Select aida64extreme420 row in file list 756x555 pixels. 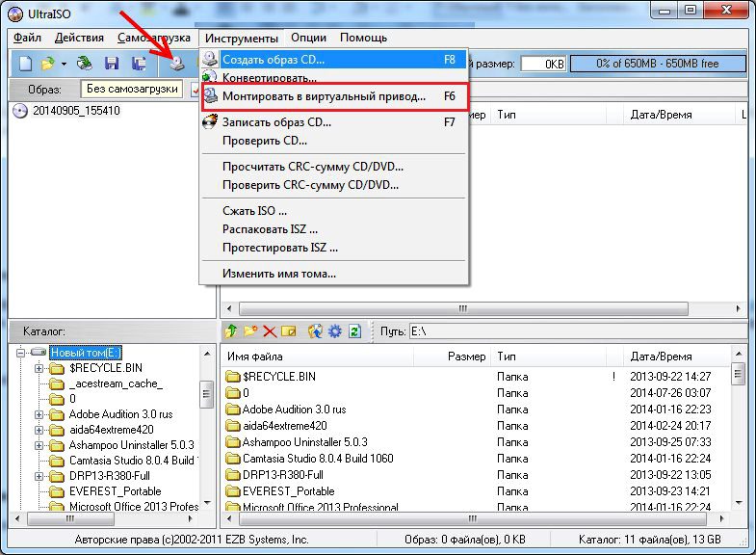[x=478, y=426]
